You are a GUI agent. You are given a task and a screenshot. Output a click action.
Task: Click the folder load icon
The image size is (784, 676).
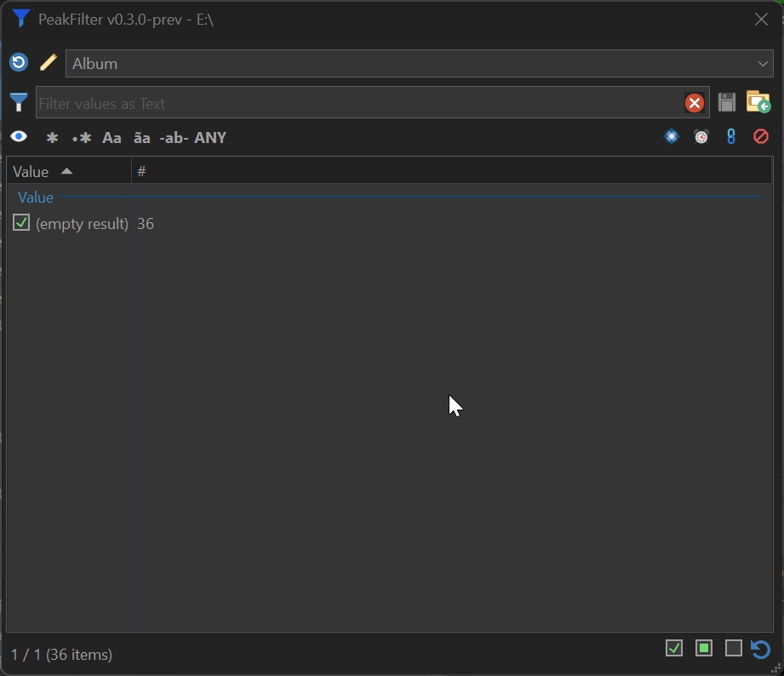click(x=758, y=102)
